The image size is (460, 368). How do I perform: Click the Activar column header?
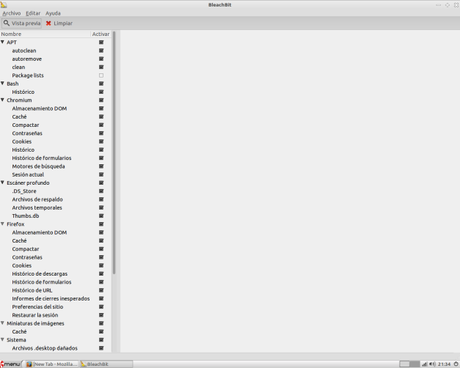tap(101, 34)
